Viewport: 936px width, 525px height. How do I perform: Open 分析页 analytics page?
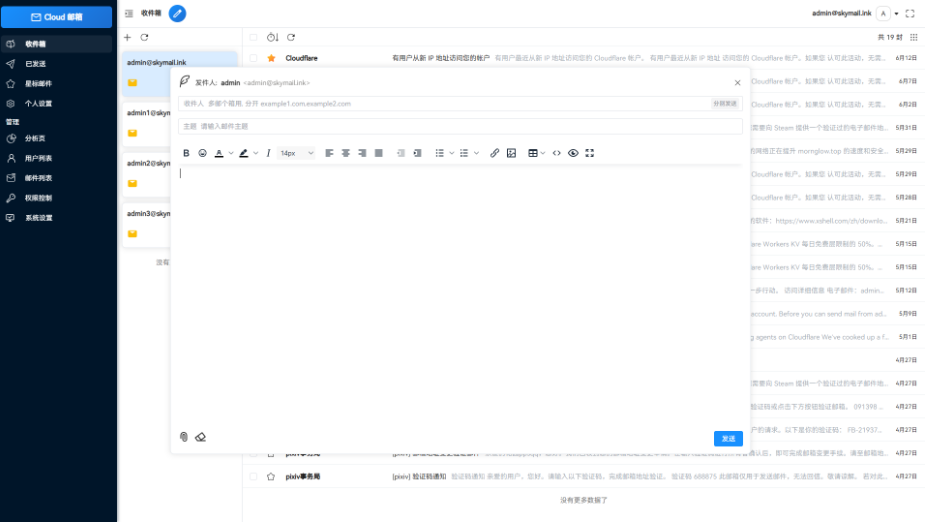coord(57,140)
